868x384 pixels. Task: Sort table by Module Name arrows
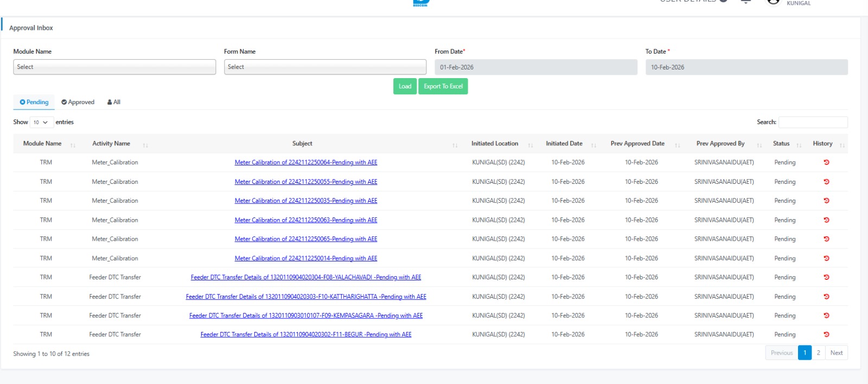pyautogui.click(x=73, y=145)
